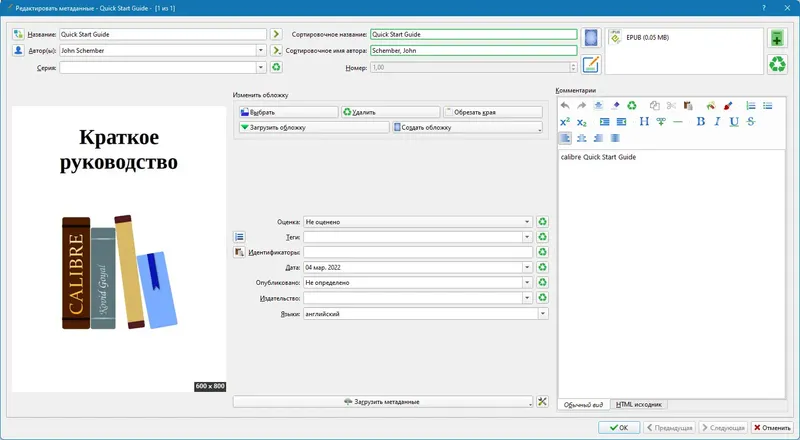Click the superscript x² icon
Viewport: 800px width, 440px height.
(x=565, y=121)
